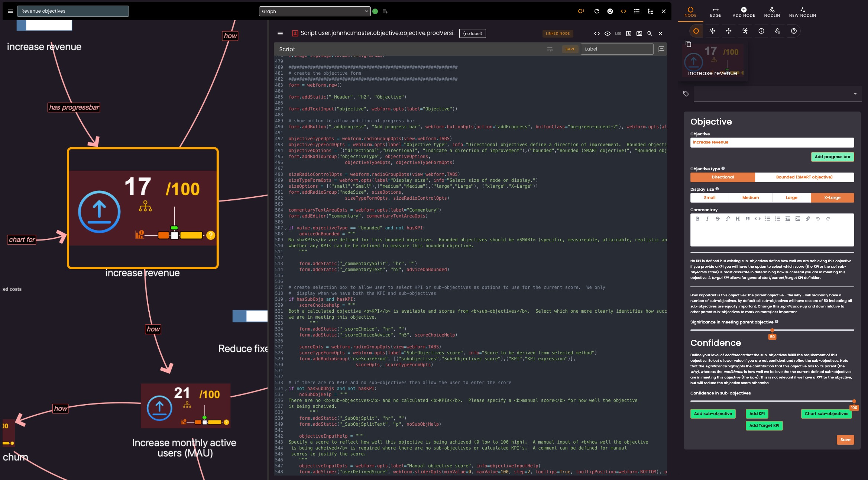Select Medium display size option
Viewport: 868px width, 480px height.
(750, 198)
